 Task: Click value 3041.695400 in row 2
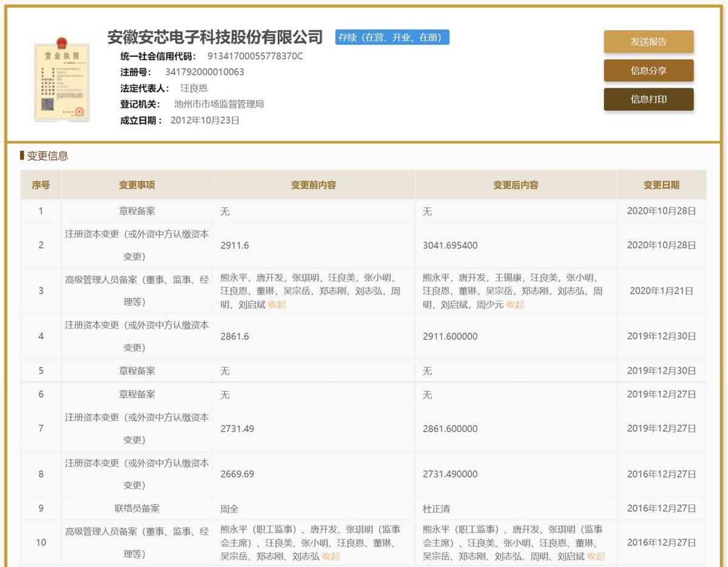click(x=450, y=246)
